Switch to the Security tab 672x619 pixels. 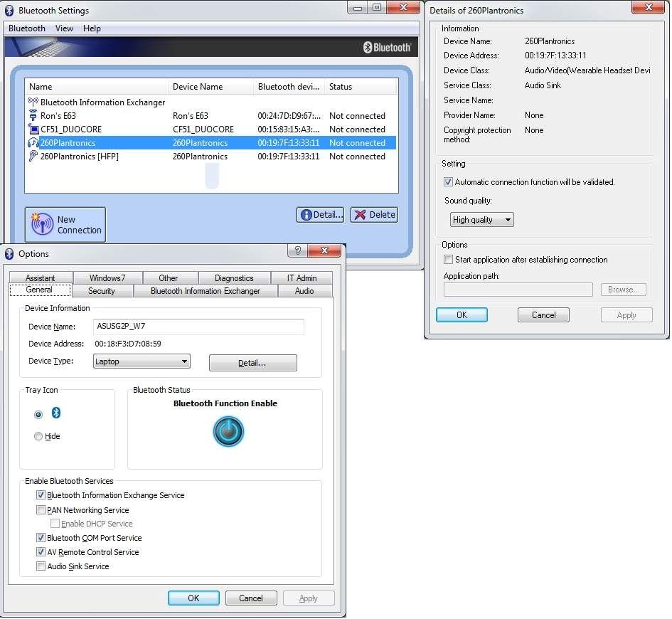(102, 290)
